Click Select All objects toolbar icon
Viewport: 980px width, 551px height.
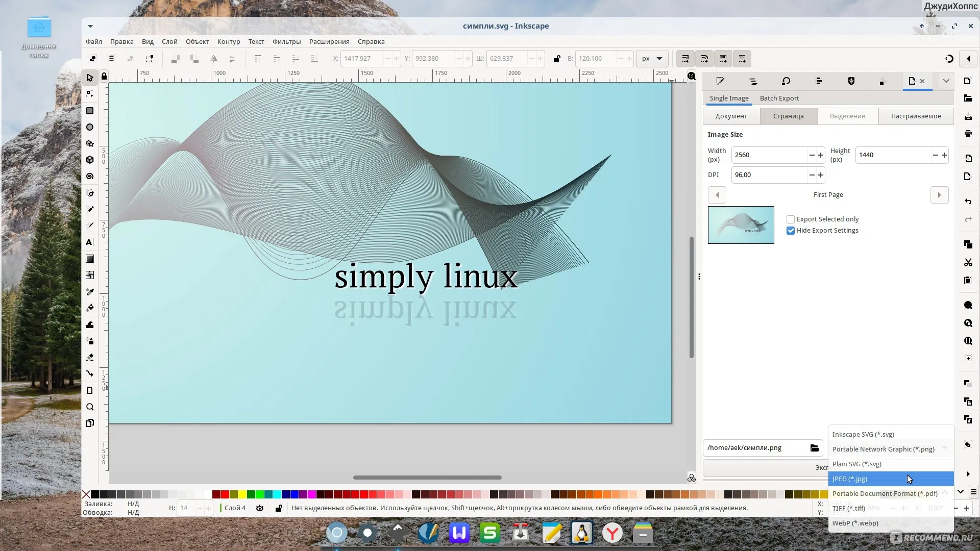point(92,59)
